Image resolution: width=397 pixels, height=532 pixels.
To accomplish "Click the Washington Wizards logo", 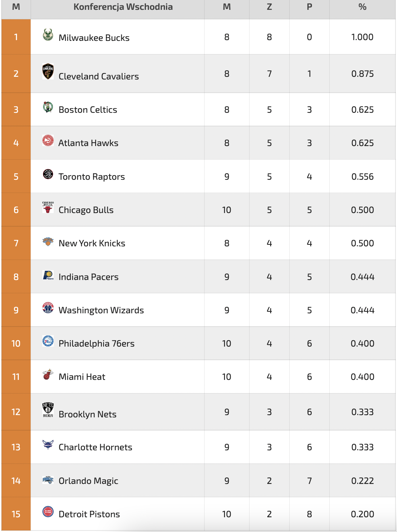I will tap(48, 308).
